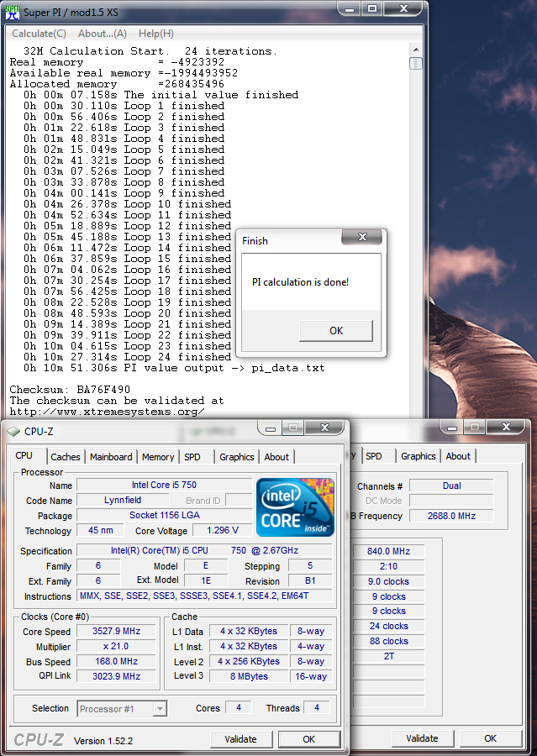Click the 9.0 clocks latency value
The width and height of the screenshot is (537, 756).
(x=388, y=581)
